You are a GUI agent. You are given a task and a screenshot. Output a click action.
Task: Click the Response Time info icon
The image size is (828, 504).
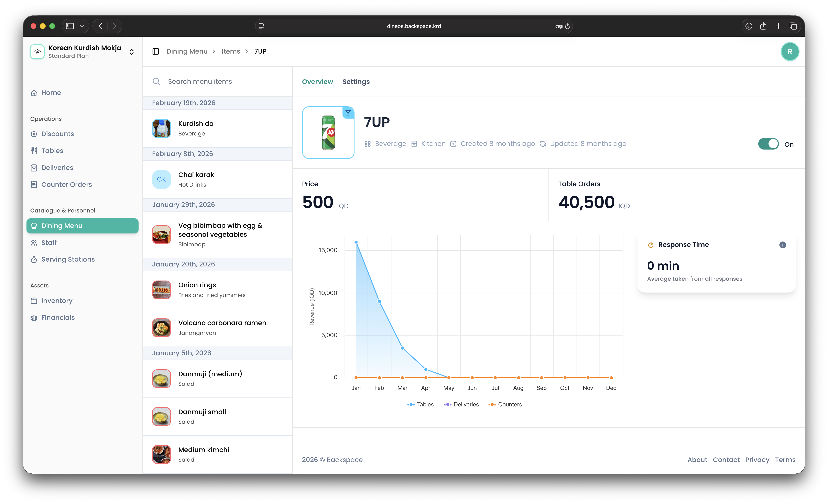(x=783, y=245)
